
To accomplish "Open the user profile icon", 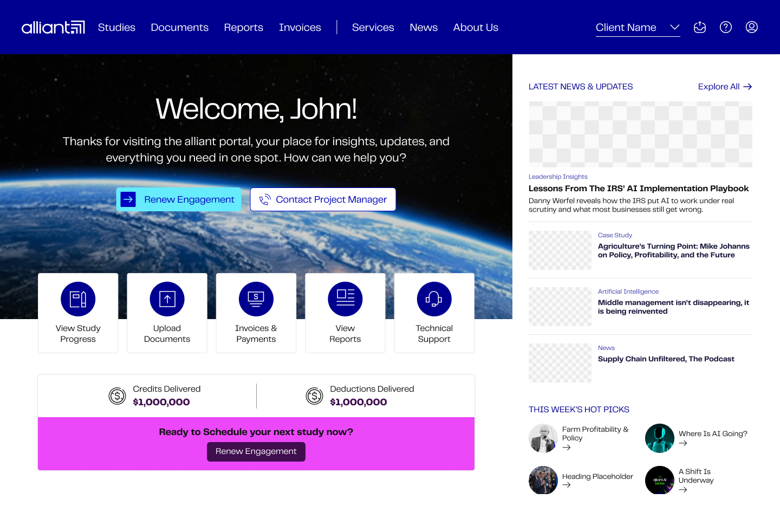I will (x=752, y=27).
